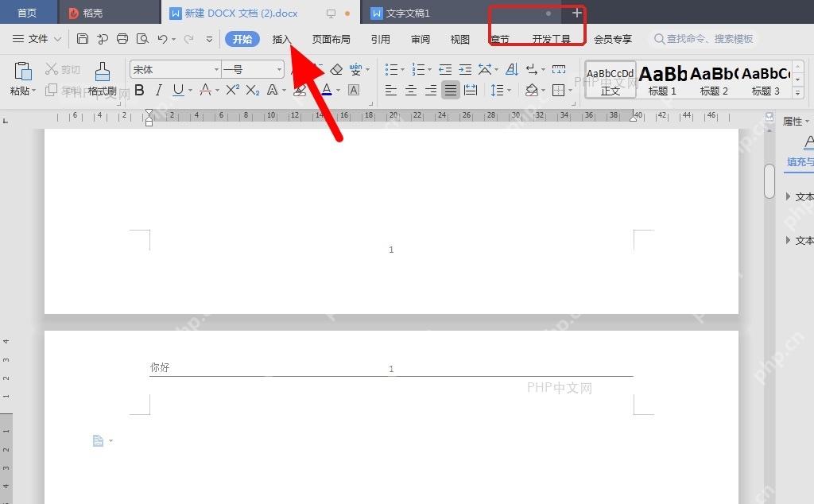Click the phonetic guide wén icon
Image resolution: width=814 pixels, height=504 pixels.
pos(355,69)
